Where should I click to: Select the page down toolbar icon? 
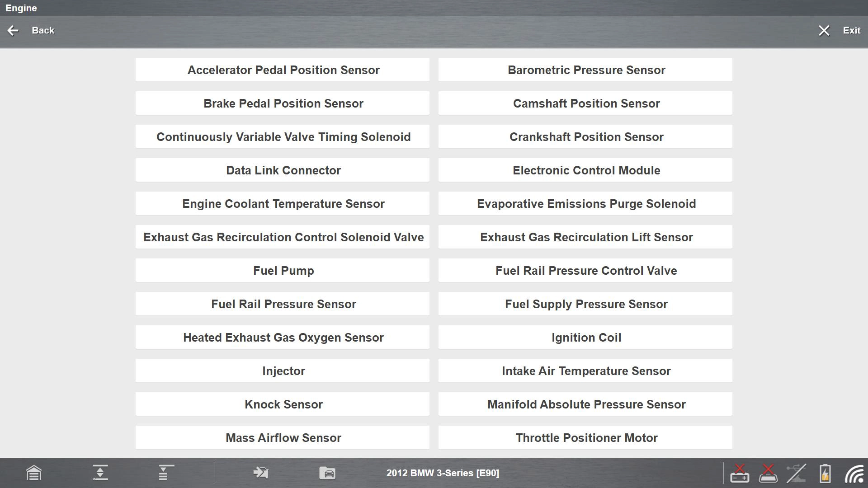click(164, 473)
